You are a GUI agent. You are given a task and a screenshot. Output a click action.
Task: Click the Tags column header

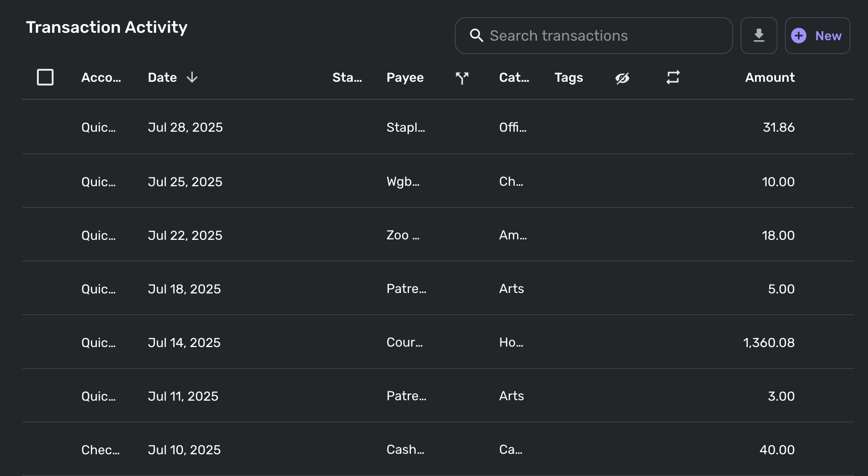point(568,77)
